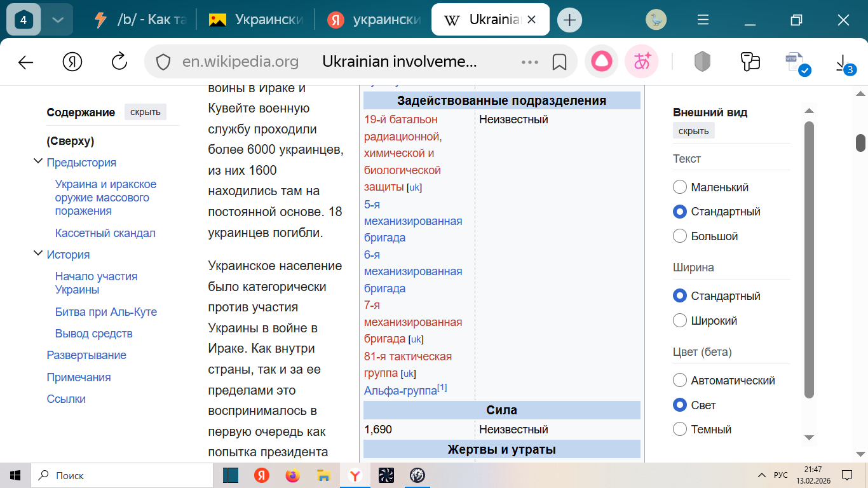Switch to the украински Yandex search tab

(x=375, y=20)
